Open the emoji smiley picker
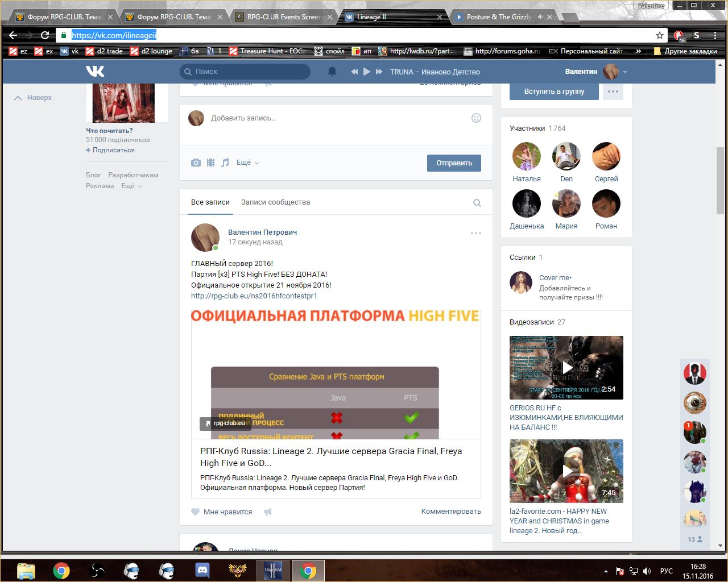The height and width of the screenshot is (582, 728). tap(476, 118)
